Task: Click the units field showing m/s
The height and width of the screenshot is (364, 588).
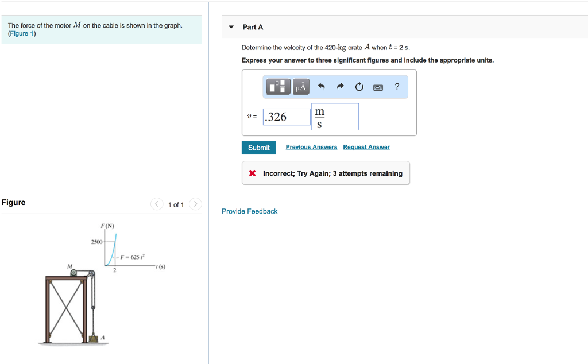Action: [x=335, y=117]
